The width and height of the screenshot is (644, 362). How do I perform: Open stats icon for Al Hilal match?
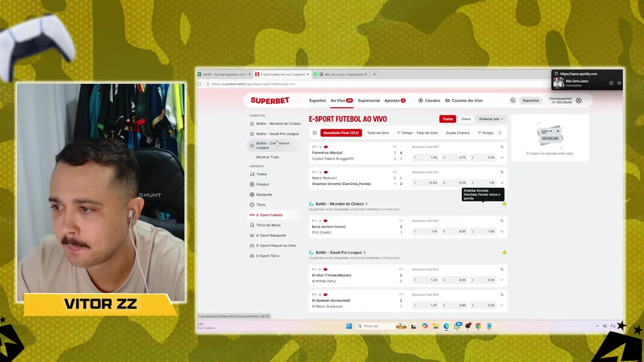coord(502,269)
